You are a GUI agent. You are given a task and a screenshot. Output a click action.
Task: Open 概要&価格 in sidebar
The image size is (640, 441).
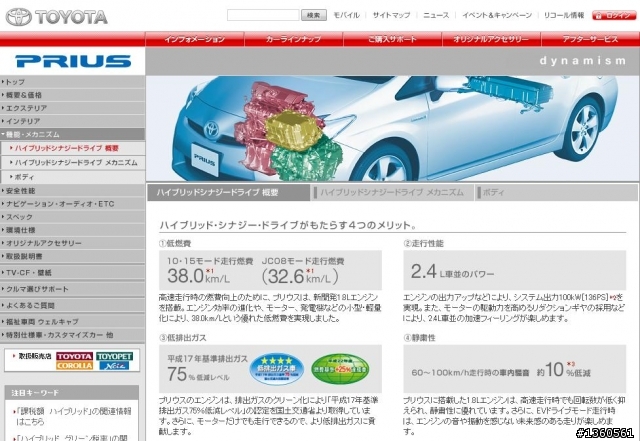[x=72, y=95]
